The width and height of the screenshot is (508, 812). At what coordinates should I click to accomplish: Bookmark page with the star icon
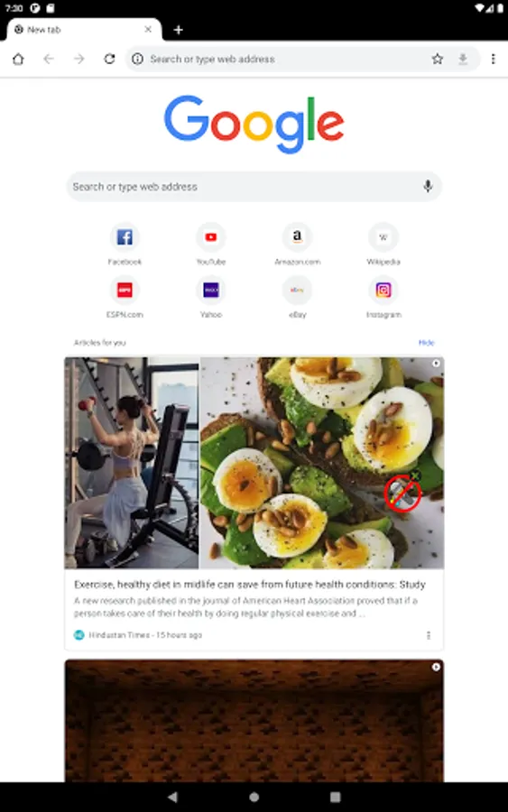click(x=438, y=59)
